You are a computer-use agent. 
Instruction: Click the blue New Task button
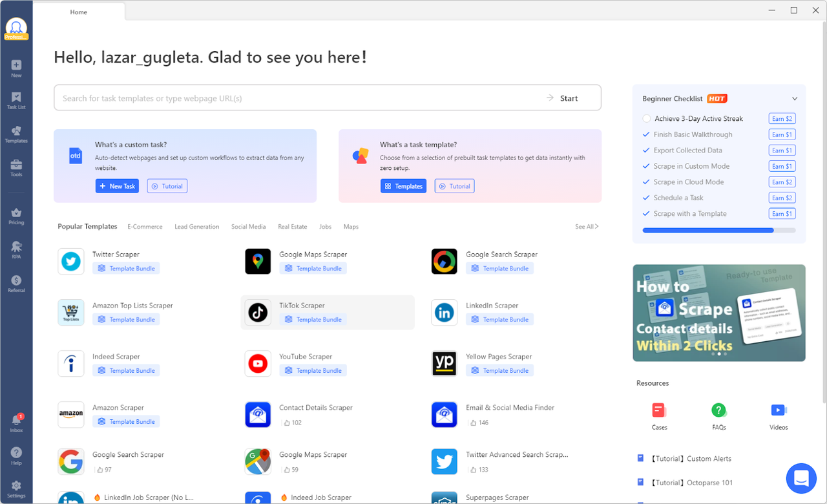click(x=117, y=186)
